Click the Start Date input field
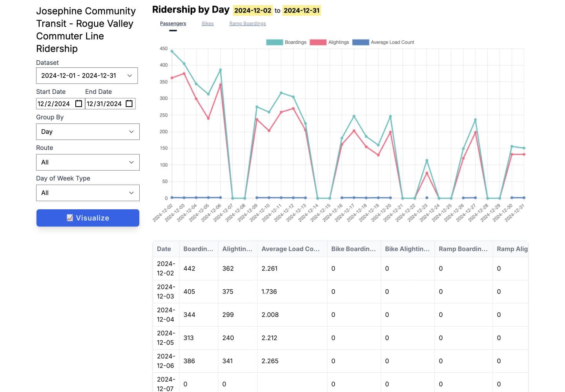 coord(60,103)
